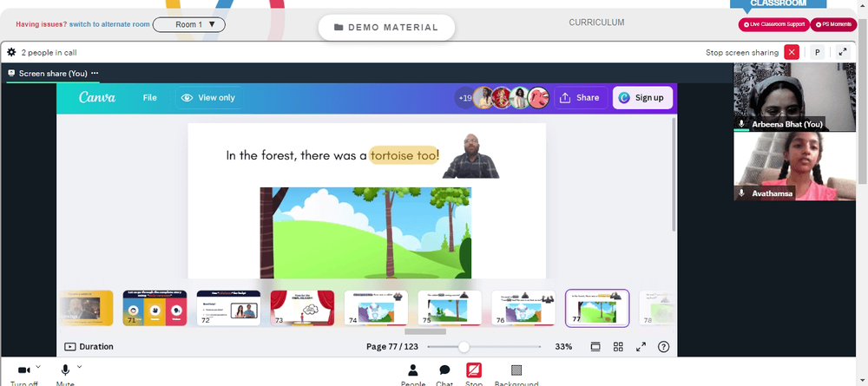
Task: Open the People panel
Action: coord(413,375)
